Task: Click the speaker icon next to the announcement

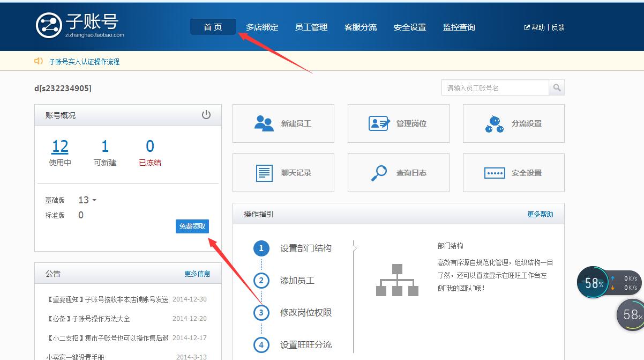Action: pos(37,62)
